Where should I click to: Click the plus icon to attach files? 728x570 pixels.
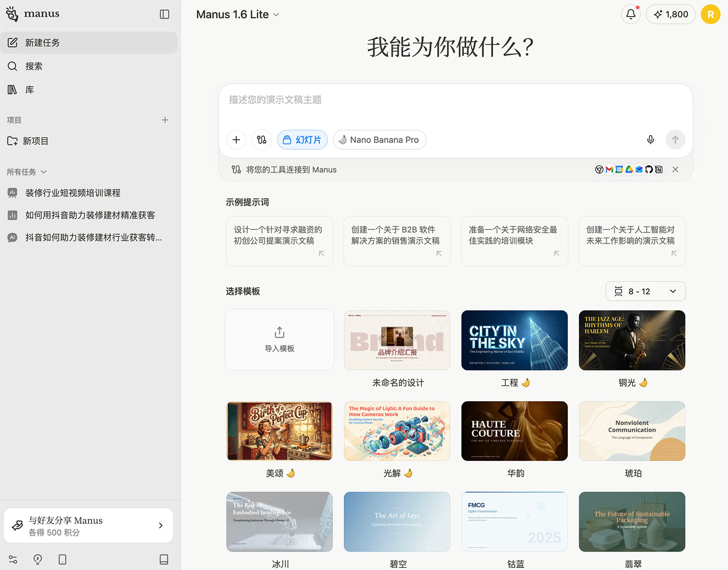(236, 140)
